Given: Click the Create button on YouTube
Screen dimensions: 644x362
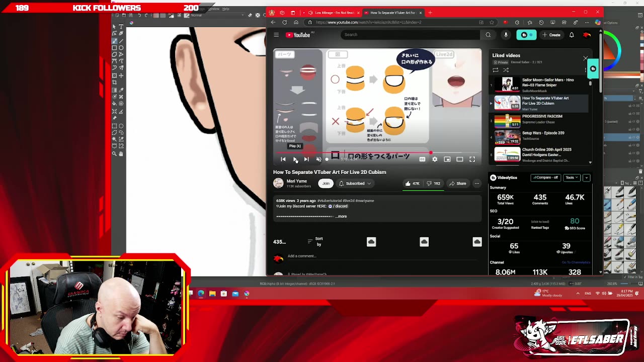Looking at the screenshot, I should click(x=552, y=35).
